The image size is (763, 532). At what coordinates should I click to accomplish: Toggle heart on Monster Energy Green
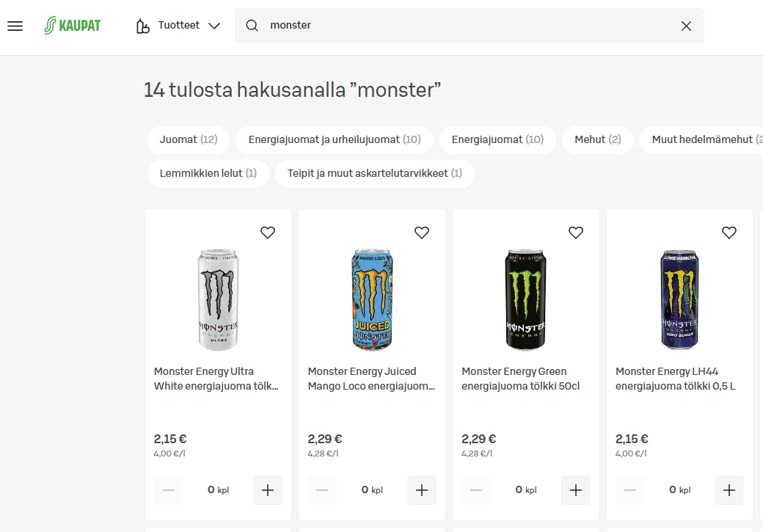click(576, 233)
